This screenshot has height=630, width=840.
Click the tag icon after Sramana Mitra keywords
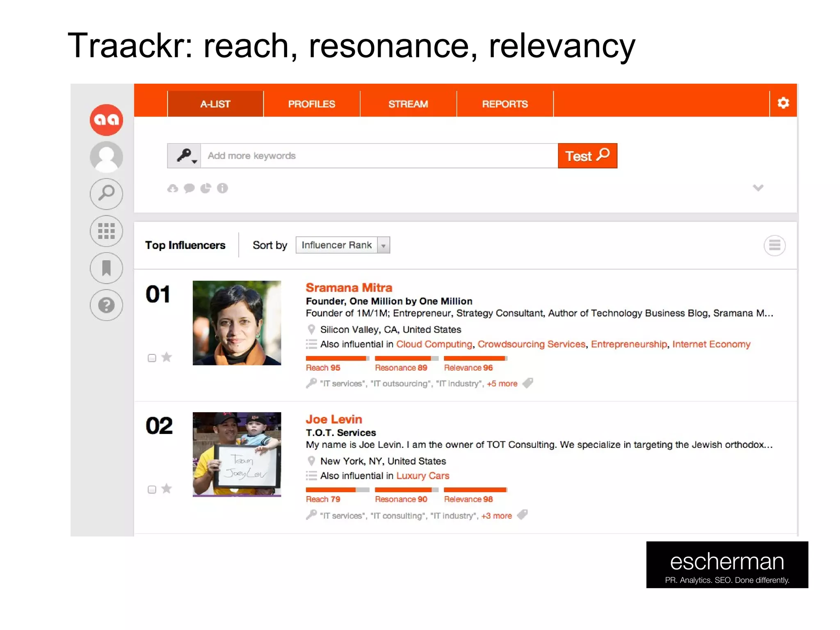coord(528,383)
